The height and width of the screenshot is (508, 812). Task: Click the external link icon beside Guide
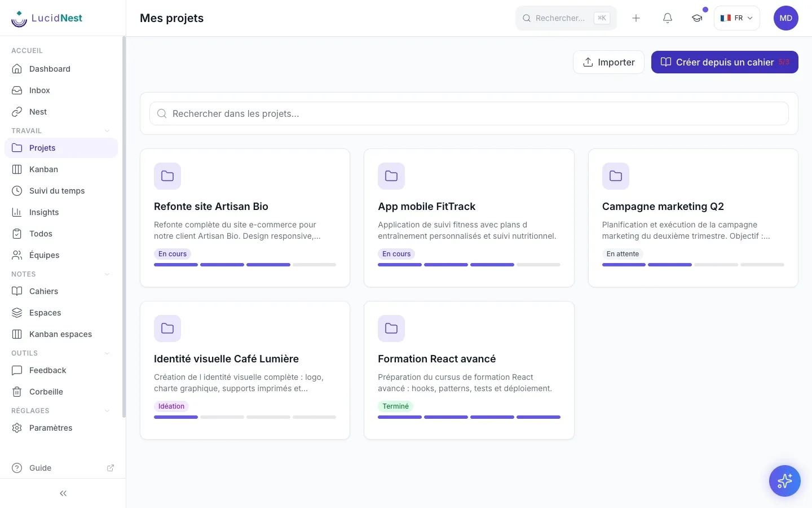(x=111, y=468)
